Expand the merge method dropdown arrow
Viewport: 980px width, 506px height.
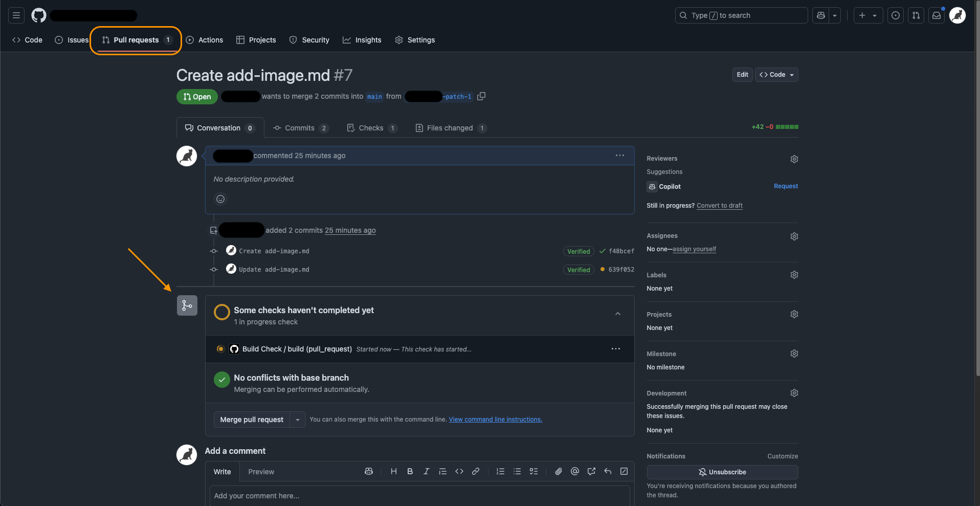[298, 420]
